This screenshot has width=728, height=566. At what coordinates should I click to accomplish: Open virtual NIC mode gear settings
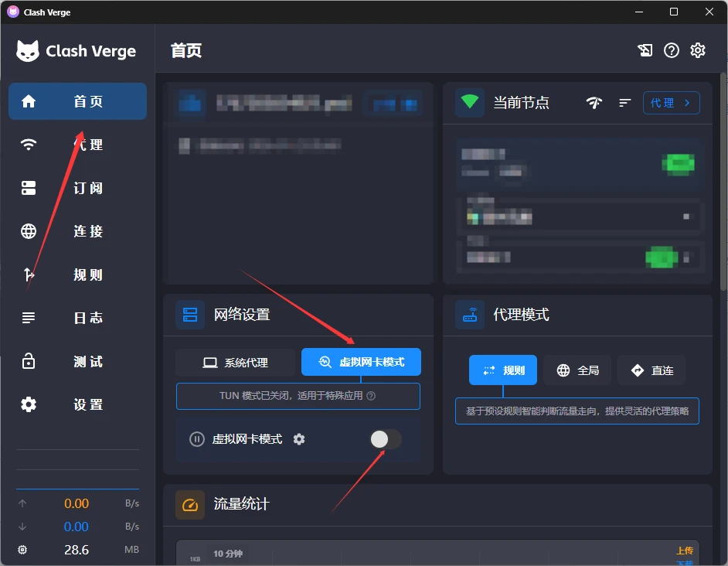(299, 439)
